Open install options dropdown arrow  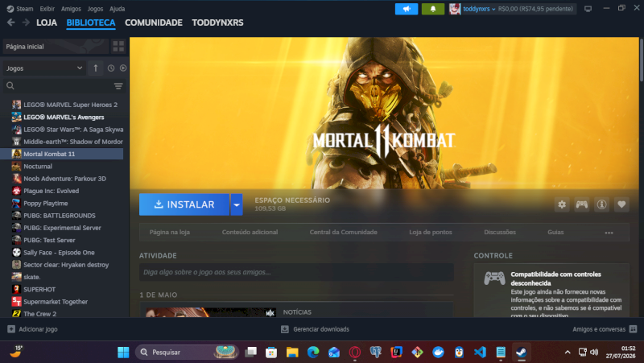[237, 204]
